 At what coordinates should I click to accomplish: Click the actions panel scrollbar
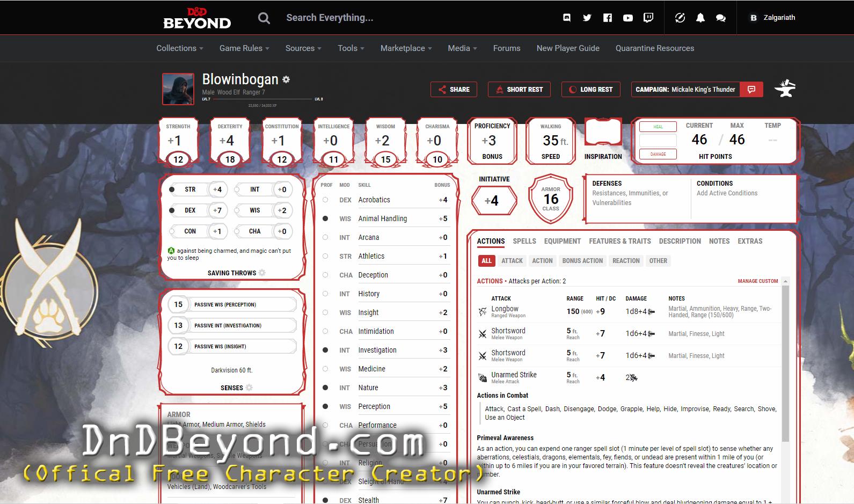point(785,362)
